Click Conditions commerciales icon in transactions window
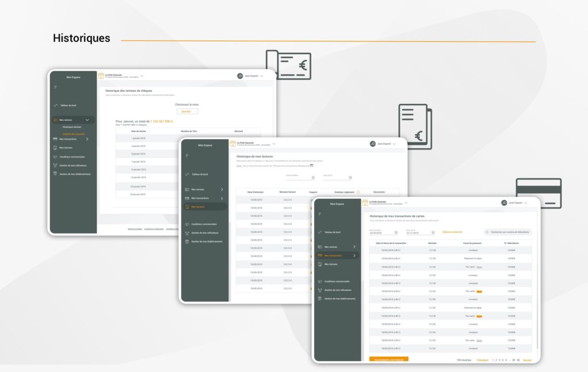The image size is (588, 372). coord(320,282)
